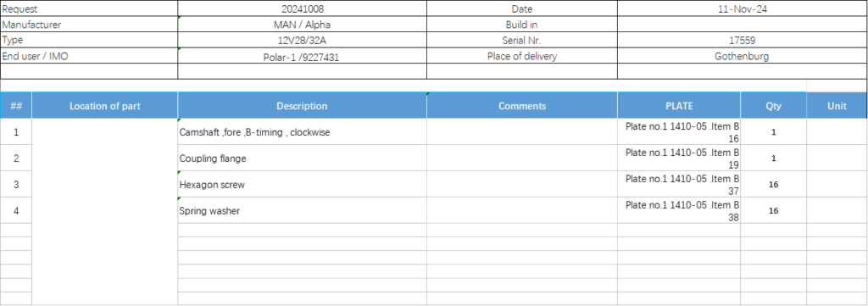Screen dimensions: 868x306
Task: Select the Hexagon screw description cell
Action: click(x=303, y=184)
